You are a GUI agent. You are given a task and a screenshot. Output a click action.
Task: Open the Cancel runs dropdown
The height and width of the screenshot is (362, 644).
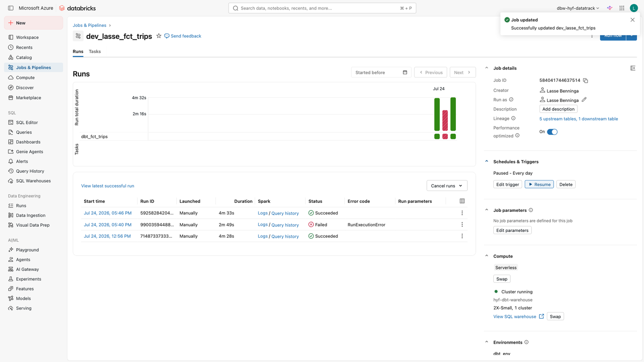point(447,186)
